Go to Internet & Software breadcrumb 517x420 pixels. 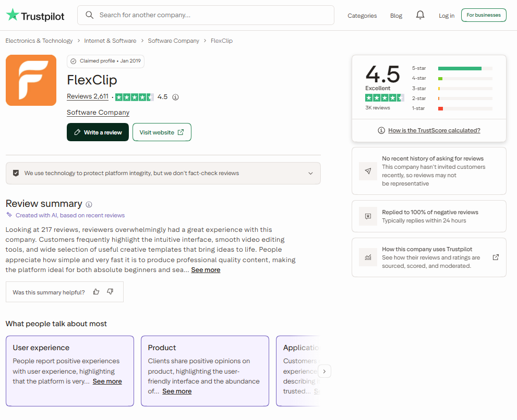click(x=110, y=41)
